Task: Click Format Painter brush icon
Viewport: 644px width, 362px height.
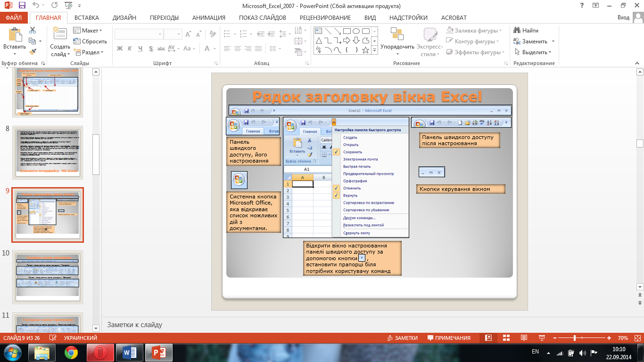Action: (33, 52)
